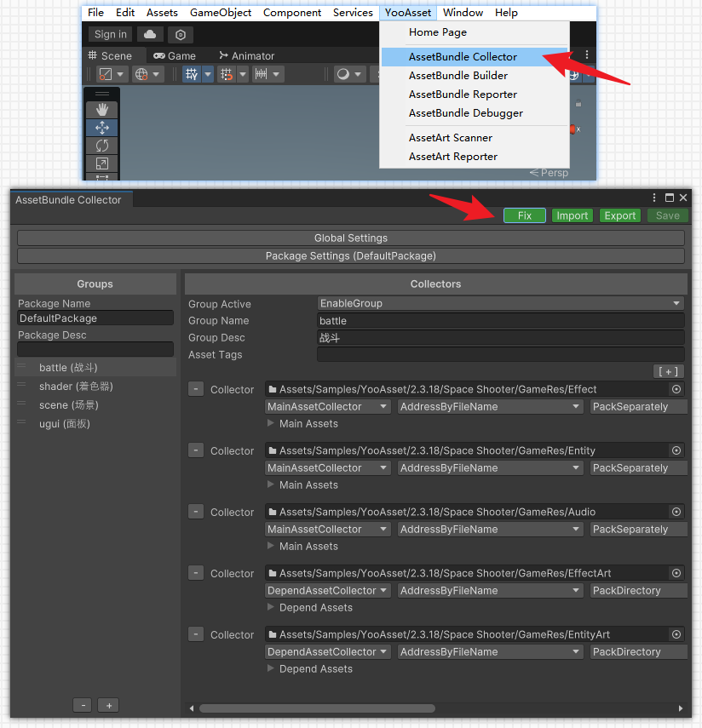702x728 pixels.
Task: Click Sign in button in Unity toolbar
Action: pos(111,34)
